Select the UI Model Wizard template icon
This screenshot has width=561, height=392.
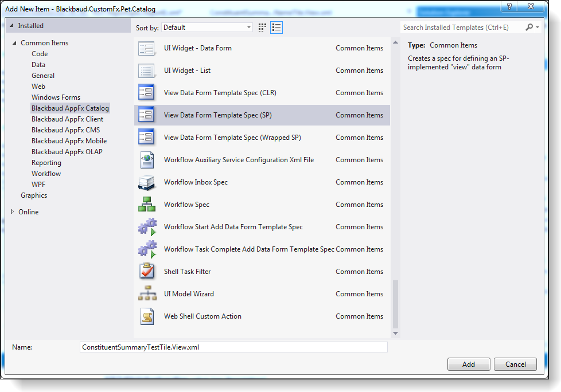pyautogui.click(x=147, y=293)
